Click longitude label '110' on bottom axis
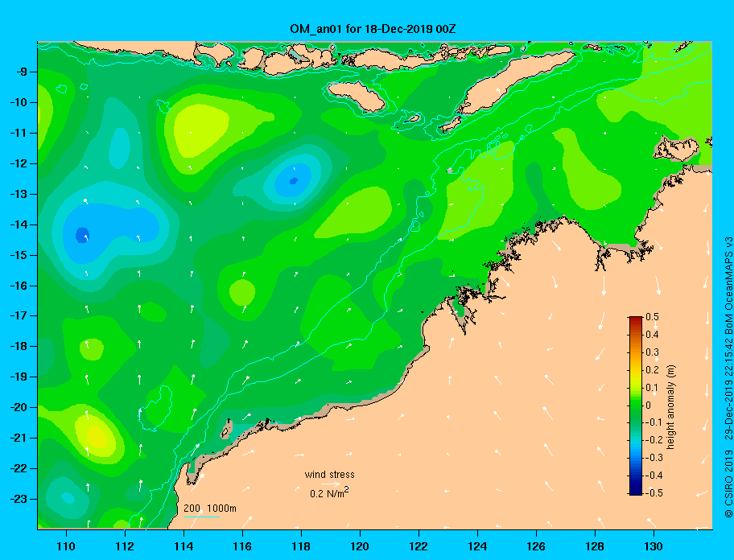 (66, 546)
